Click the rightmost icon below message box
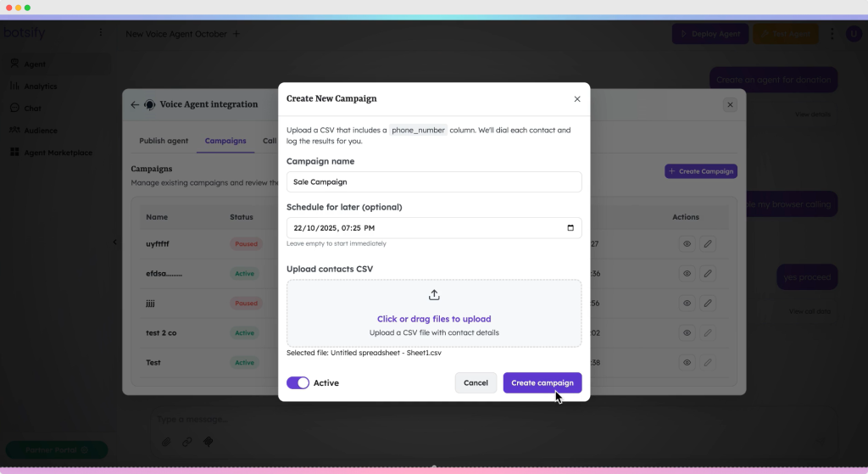 (x=209, y=442)
